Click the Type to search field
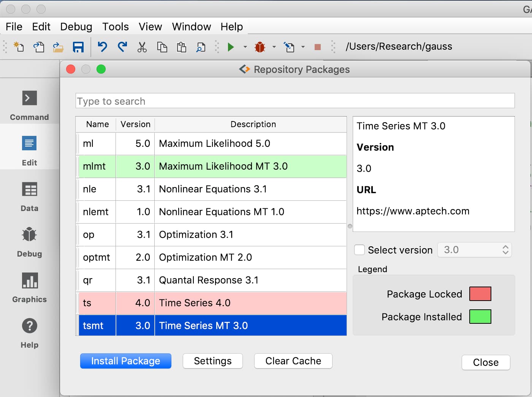532x397 pixels. pyautogui.click(x=295, y=101)
